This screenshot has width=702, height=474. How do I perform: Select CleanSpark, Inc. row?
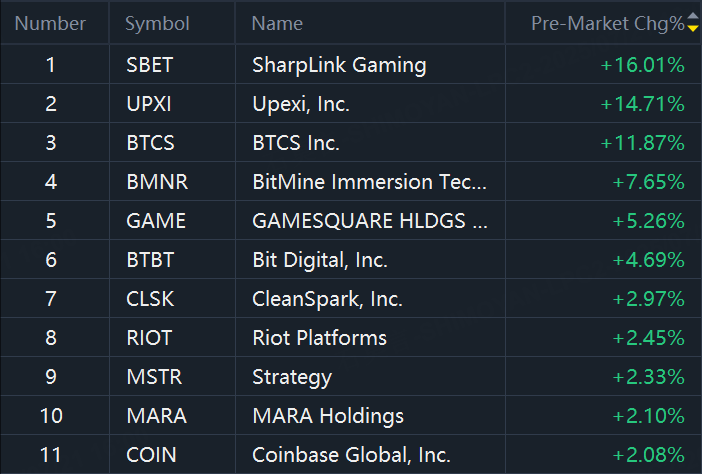pos(351,299)
